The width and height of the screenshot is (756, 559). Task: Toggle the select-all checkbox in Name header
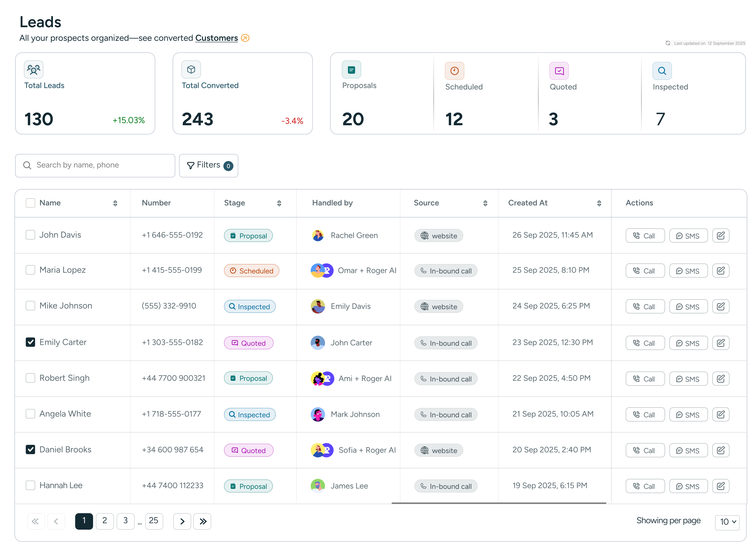[31, 203]
